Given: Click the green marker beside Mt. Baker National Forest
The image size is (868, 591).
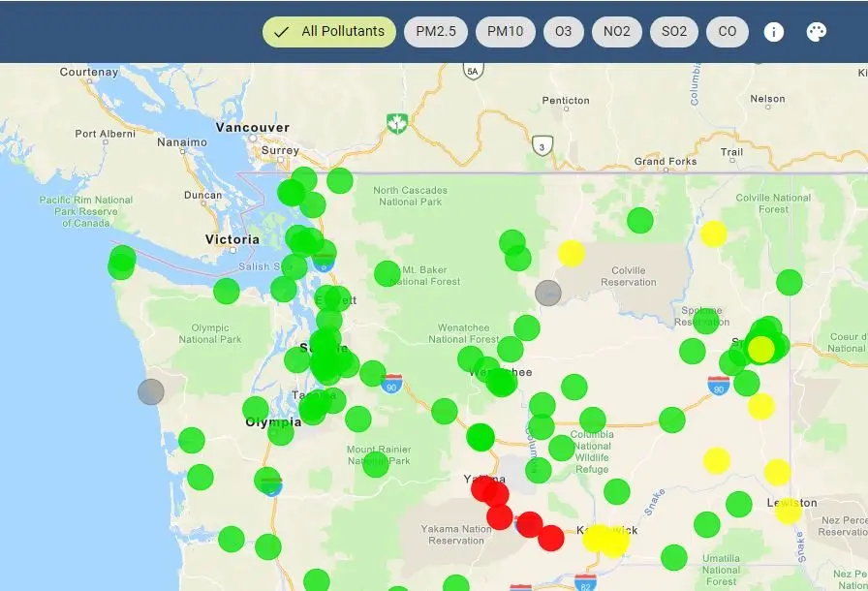Looking at the screenshot, I should (x=387, y=273).
